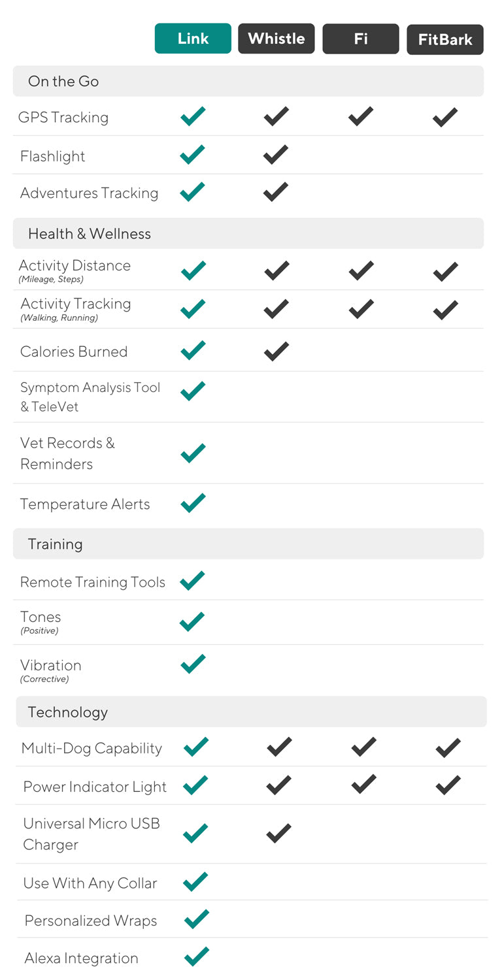Click Fi's Power Indicator Light checkmark
Image resolution: width=502 pixels, height=980 pixels.
(363, 784)
